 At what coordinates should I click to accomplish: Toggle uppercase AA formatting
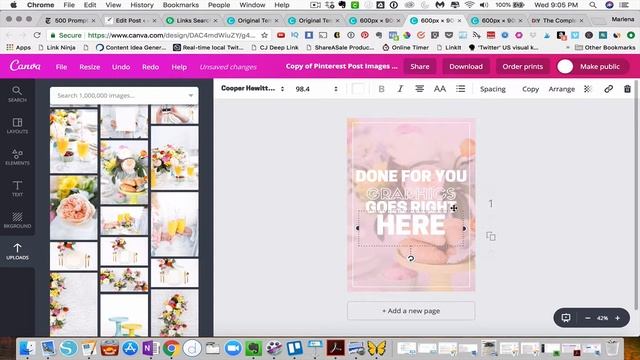pos(440,89)
